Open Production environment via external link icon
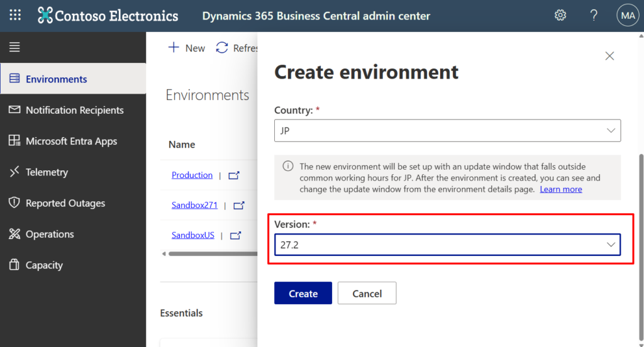This screenshot has height=347, width=644. (234, 175)
